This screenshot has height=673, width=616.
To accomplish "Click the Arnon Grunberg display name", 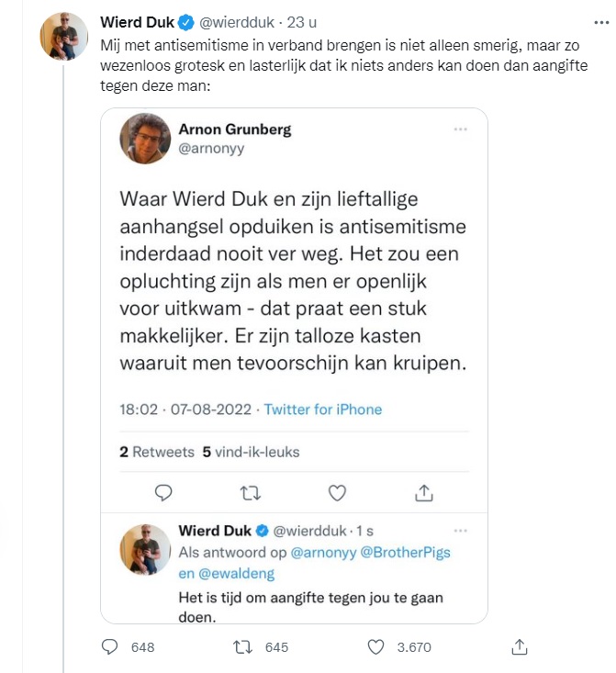I will (234, 129).
